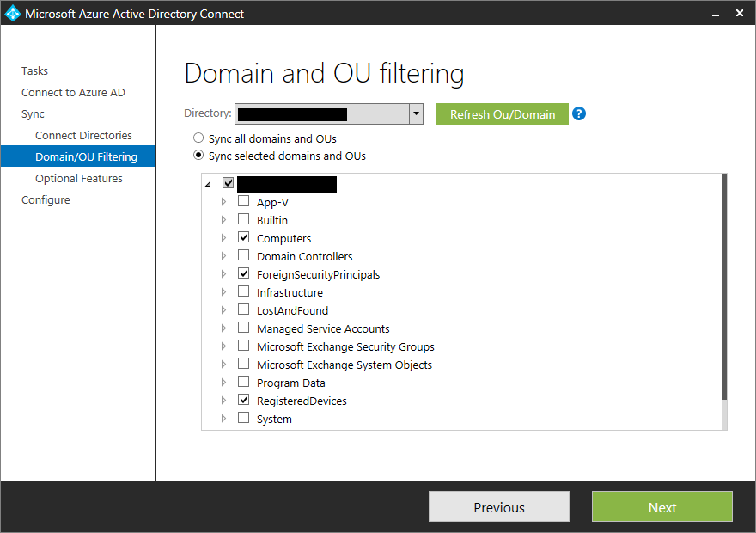The height and width of the screenshot is (533, 756).
Task: Expand the Computers tree node
Action: click(x=223, y=238)
